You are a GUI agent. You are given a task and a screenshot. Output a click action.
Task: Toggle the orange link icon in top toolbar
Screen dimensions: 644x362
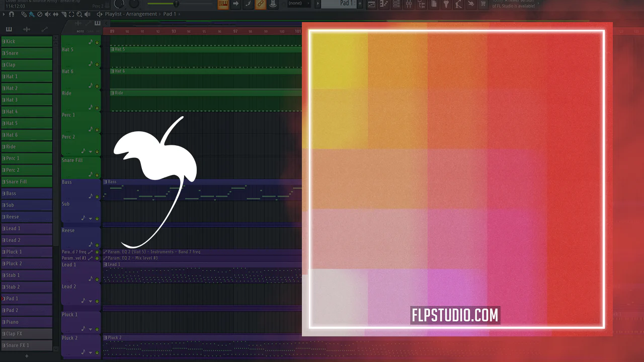coord(260,4)
